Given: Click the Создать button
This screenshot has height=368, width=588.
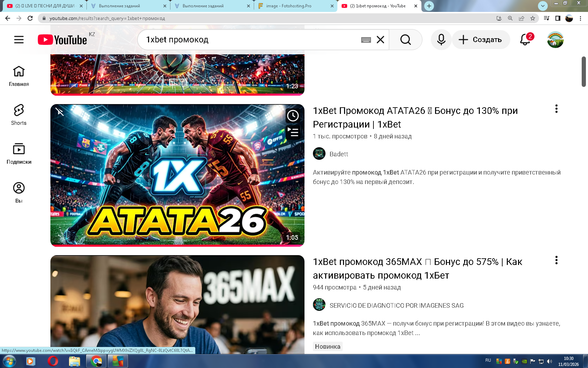Looking at the screenshot, I should (x=481, y=40).
